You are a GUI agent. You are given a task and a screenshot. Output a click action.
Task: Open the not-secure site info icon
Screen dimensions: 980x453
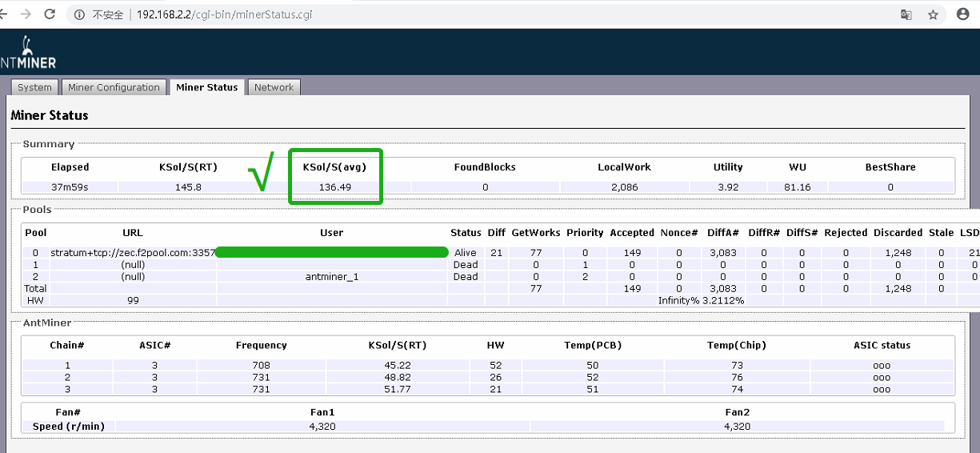(x=78, y=14)
